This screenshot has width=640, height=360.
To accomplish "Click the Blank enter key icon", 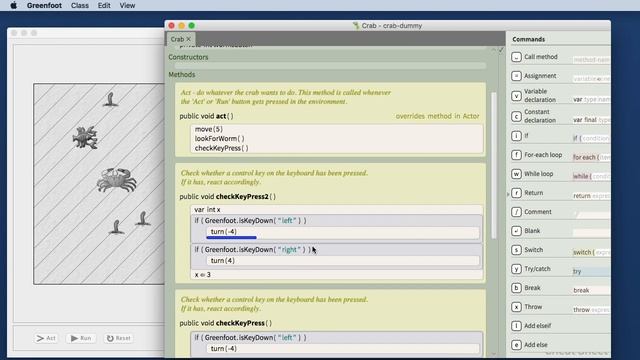I will click(516, 231).
